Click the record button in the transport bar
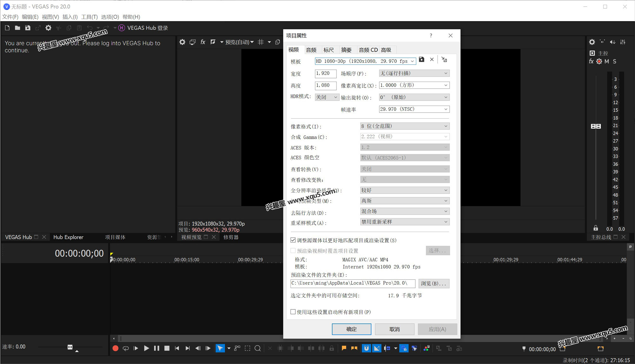This screenshot has height=364, width=635. (116, 348)
